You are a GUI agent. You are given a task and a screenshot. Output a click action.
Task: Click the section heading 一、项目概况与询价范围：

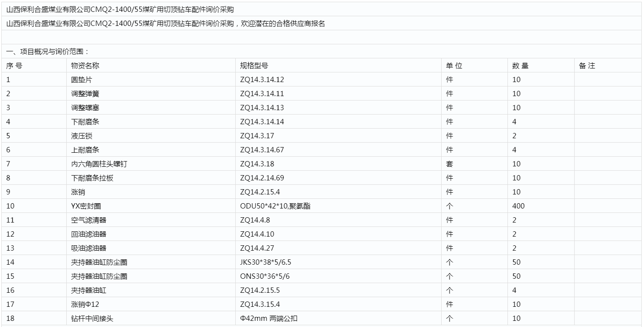click(x=47, y=52)
